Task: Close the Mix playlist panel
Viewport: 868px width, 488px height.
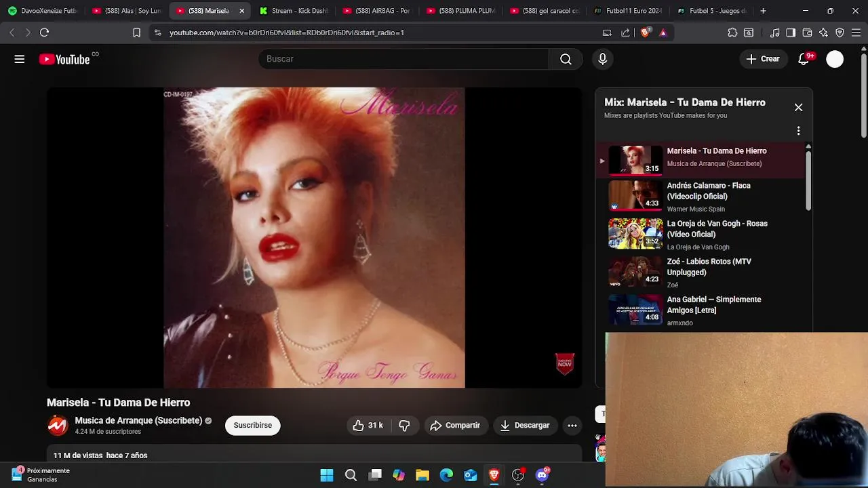Action: point(798,107)
